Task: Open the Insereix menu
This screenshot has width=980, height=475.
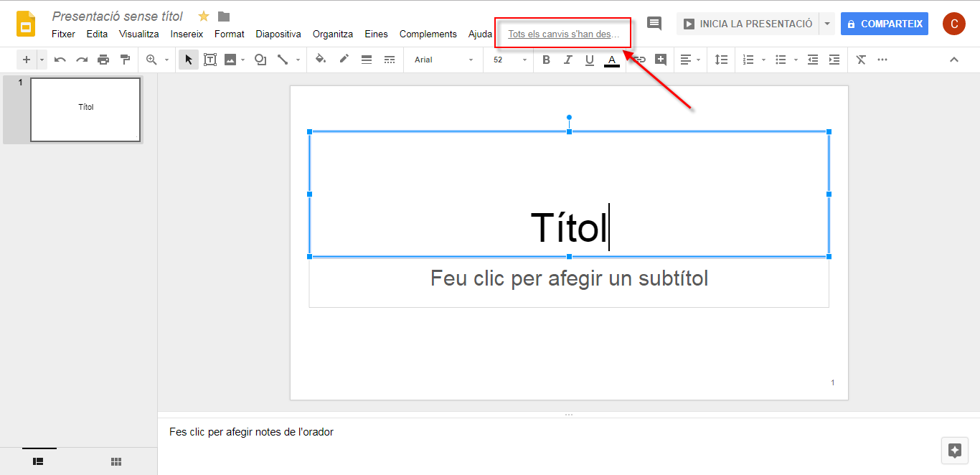Action: [187, 34]
